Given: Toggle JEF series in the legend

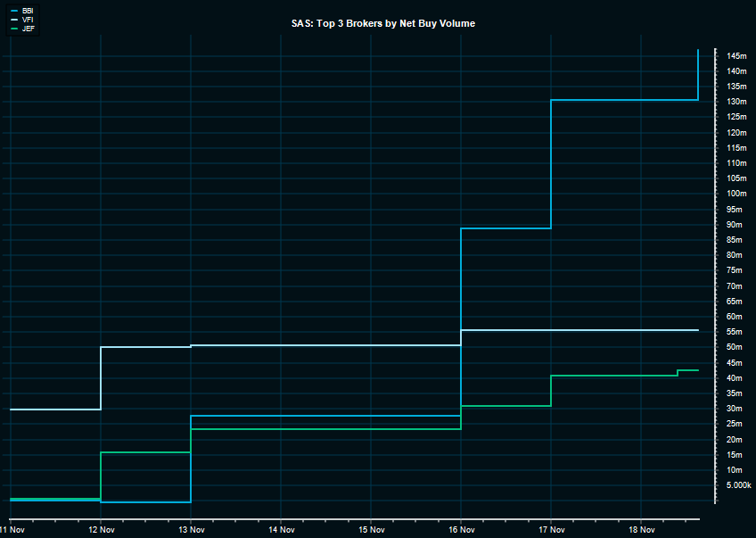Looking at the screenshot, I should (x=29, y=28).
